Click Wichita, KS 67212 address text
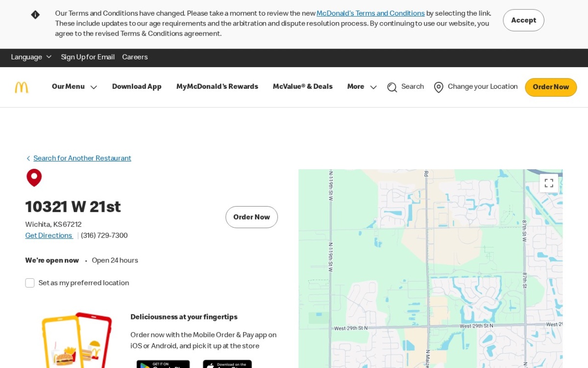Image resolution: width=588 pixels, height=368 pixels. 53,225
